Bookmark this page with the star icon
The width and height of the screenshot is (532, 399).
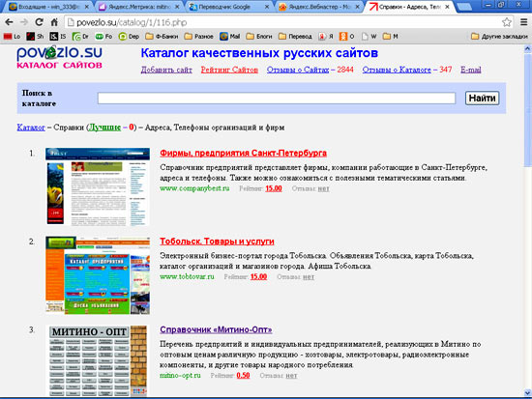pos(507,22)
